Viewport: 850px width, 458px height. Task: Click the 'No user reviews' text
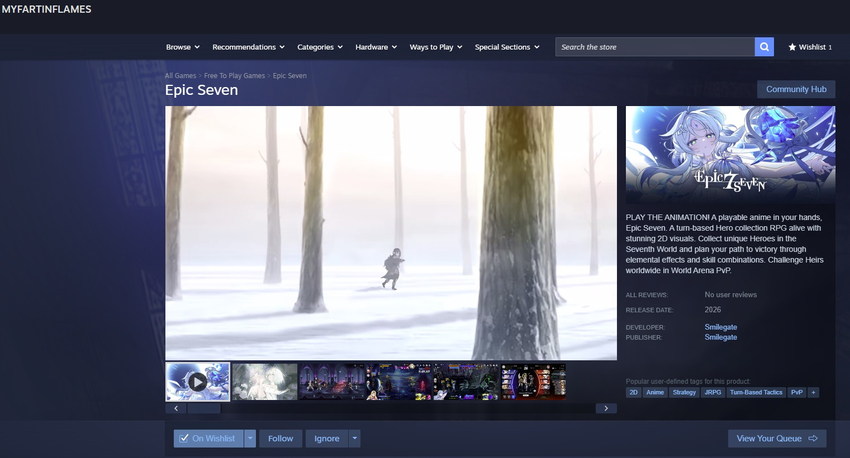[730, 295]
